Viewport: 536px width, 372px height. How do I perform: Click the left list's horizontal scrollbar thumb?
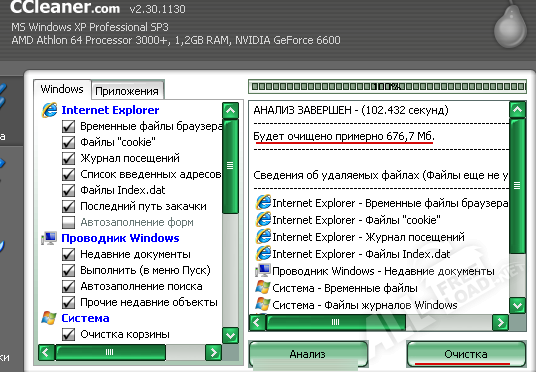coord(110,352)
